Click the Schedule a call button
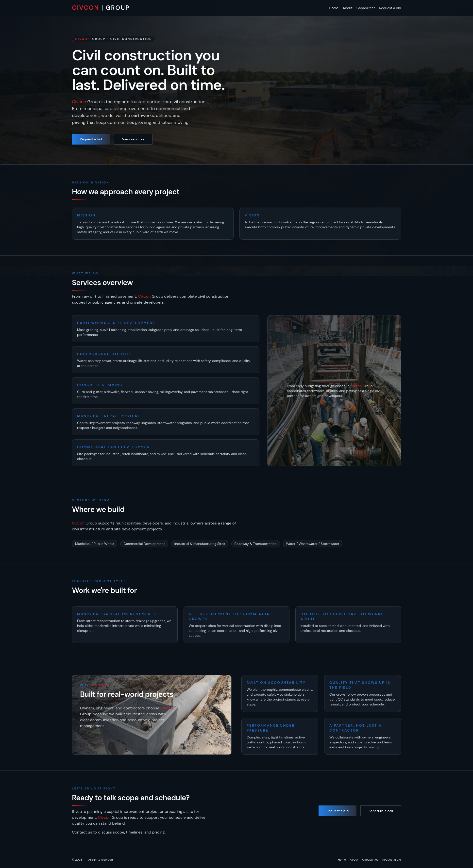The image size is (473, 868). click(x=381, y=811)
